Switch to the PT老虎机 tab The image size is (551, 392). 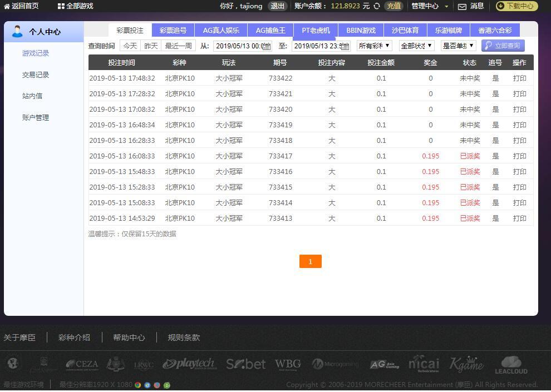[x=316, y=30]
